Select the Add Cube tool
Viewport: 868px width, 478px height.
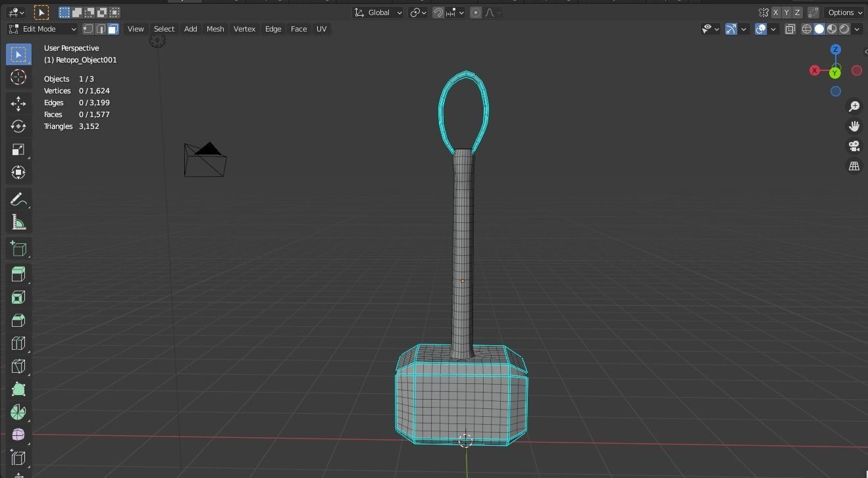coord(18,249)
